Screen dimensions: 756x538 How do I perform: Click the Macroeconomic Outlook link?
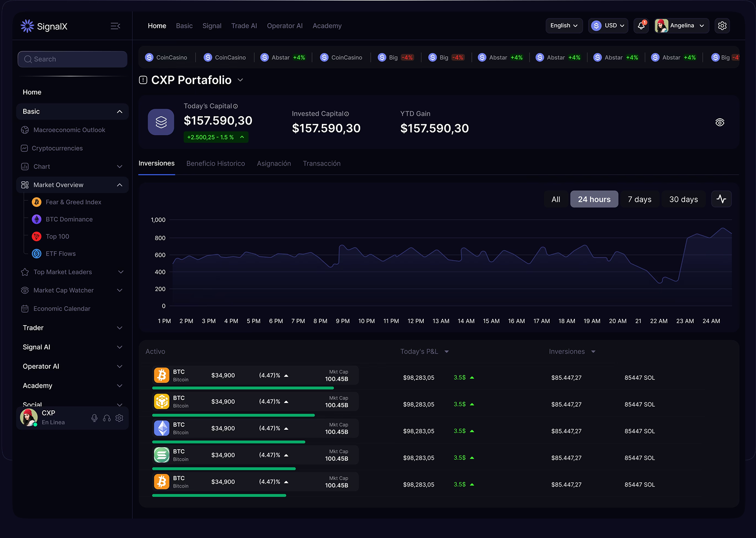[x=69, y=130]
